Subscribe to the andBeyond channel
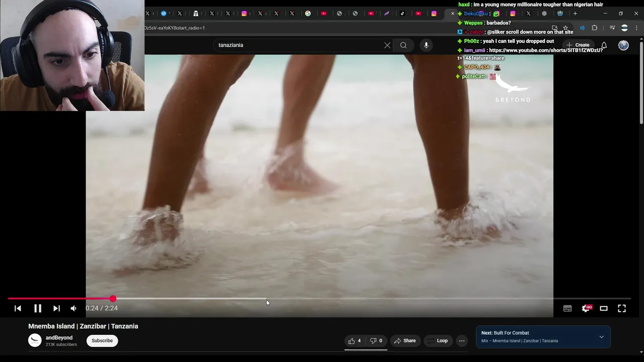This screenshot has width=644, height=362. tap(102, 340)
